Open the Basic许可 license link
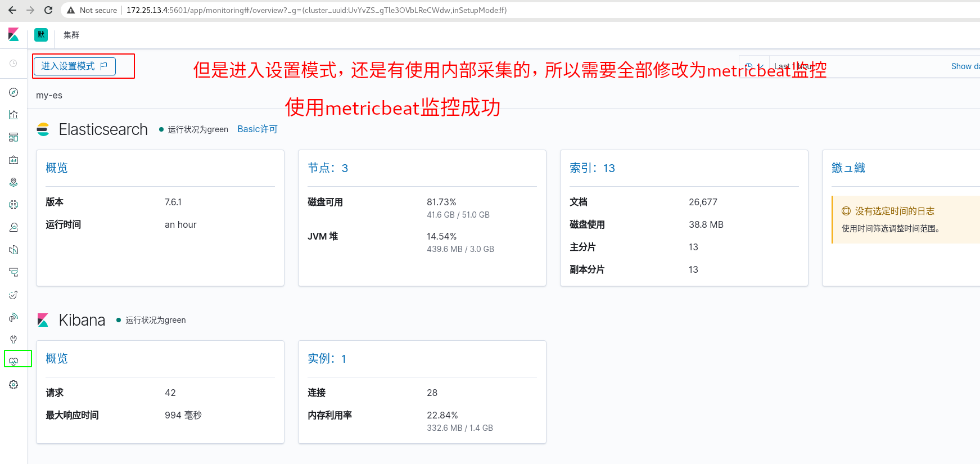 pyautogui.click(x=258, y=129)
